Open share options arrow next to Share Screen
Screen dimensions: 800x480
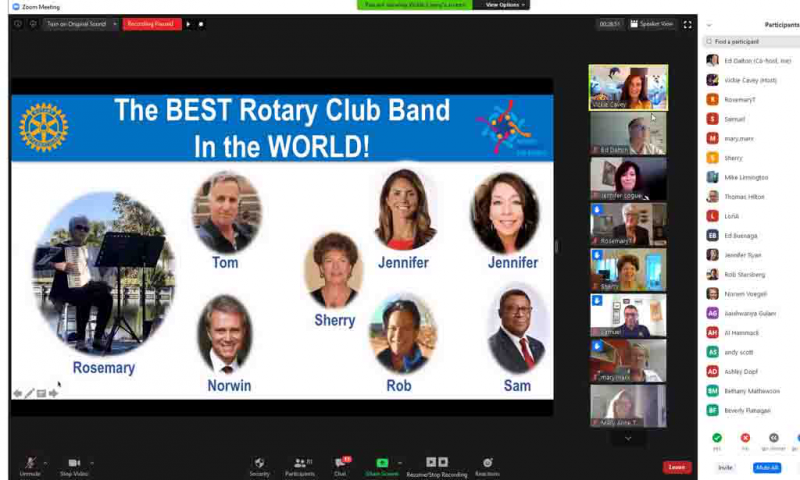point(400,463)
